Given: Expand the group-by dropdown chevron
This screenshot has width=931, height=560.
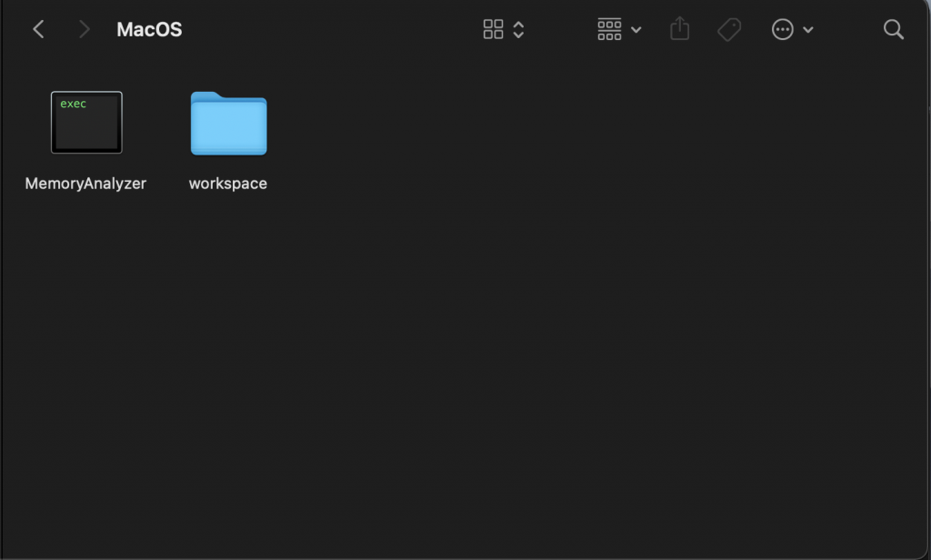Looking at the screenshot, I should tap(636, 30).
